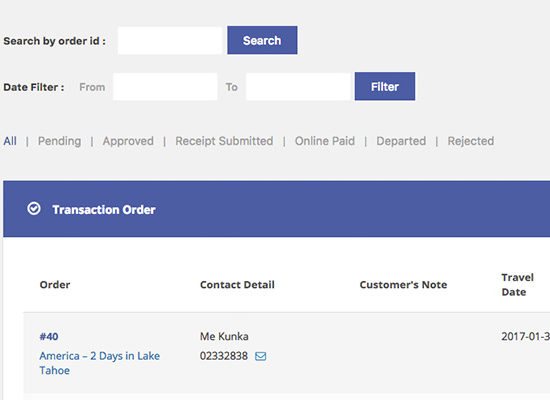550x400 pixels.
Task: Click the Travel Date column header
Action: [517, 285]
